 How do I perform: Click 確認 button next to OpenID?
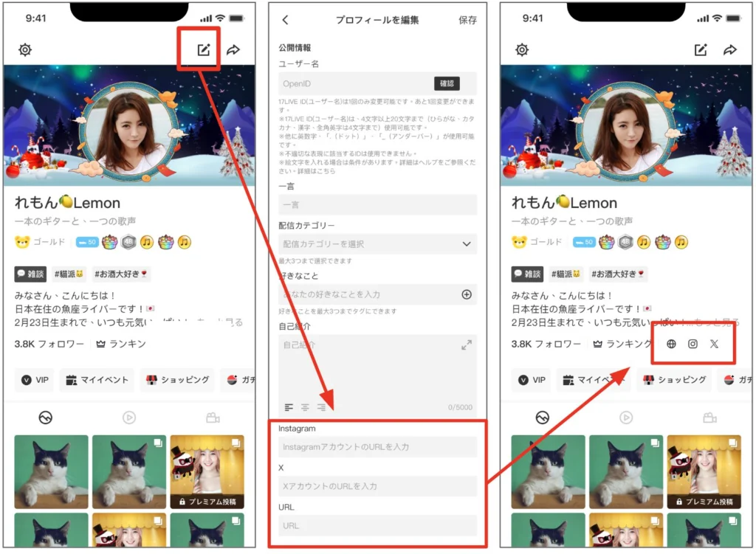point(447,83)
